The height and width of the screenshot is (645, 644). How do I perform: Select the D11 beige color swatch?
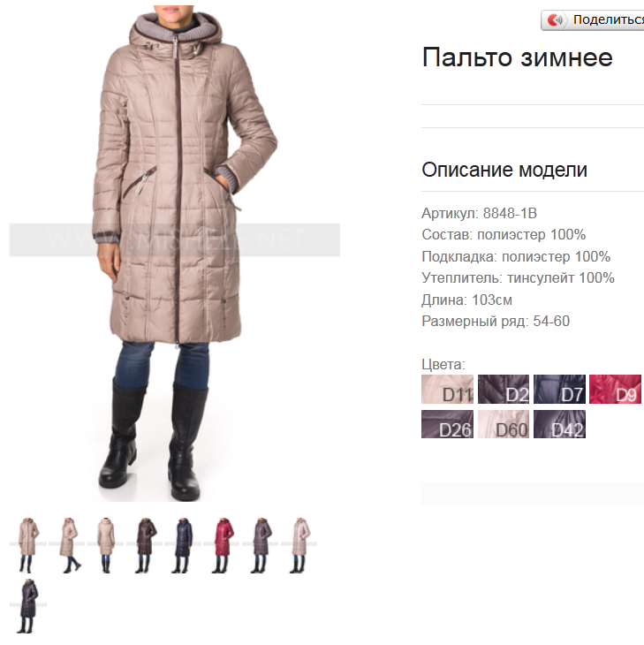447,389
